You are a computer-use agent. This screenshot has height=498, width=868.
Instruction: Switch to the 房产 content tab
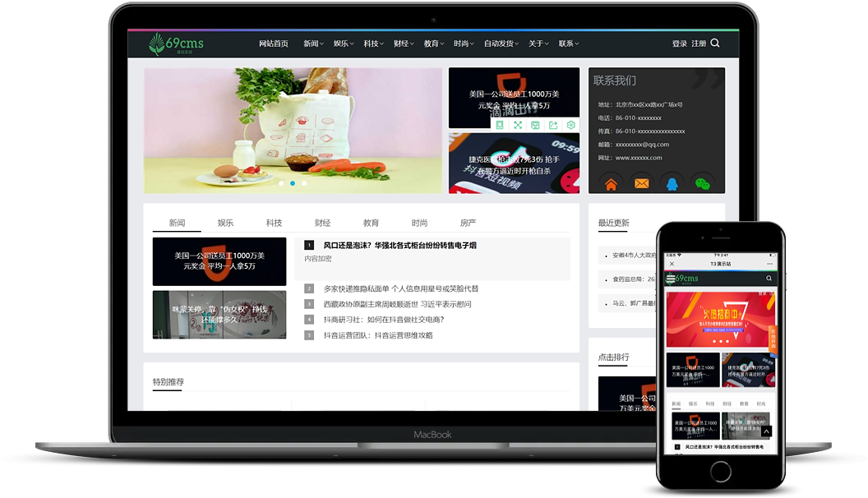pos(468,223)
